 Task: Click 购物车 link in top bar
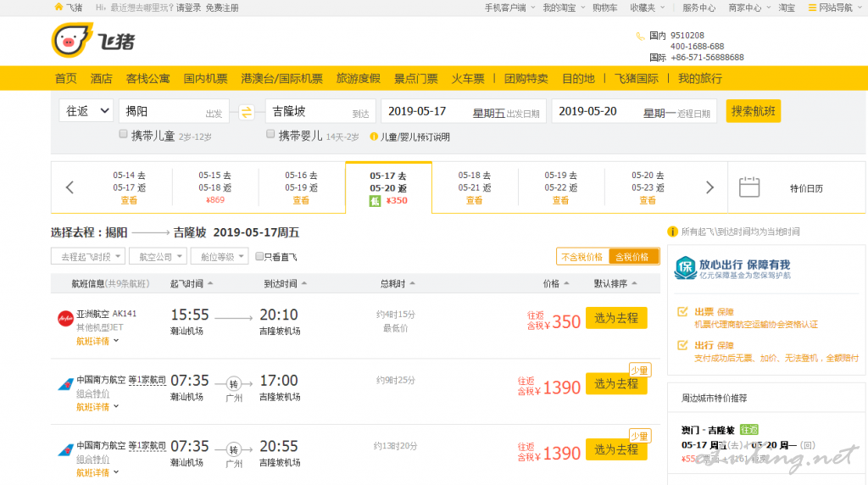604,8
